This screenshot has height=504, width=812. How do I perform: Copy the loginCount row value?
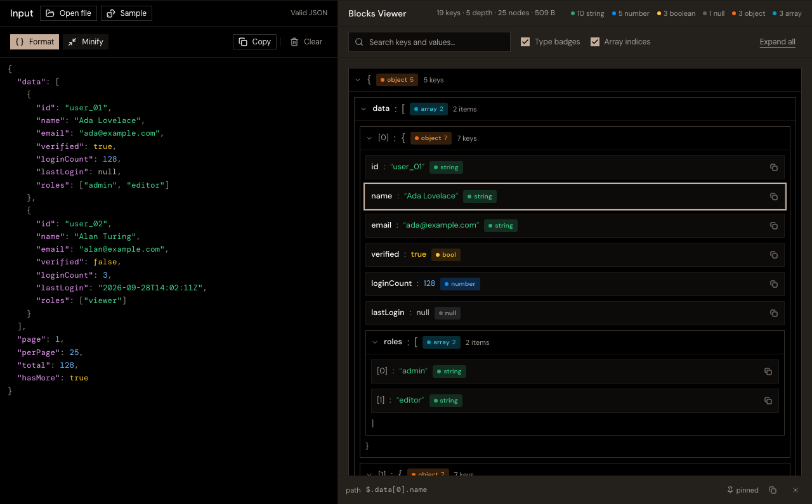coord(773,284)
